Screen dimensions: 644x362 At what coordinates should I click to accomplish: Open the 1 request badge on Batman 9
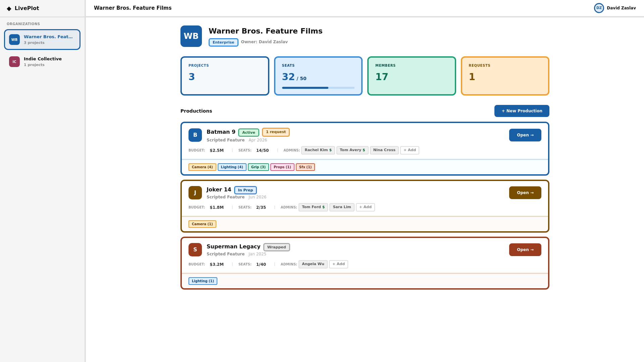(276, 132)
